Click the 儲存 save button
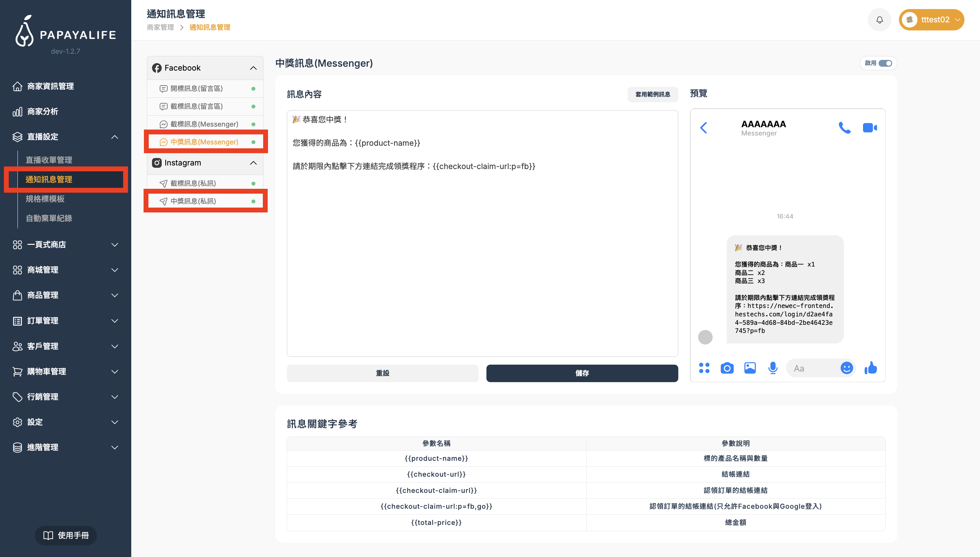980x557 pixels. [x=581, y=373]
